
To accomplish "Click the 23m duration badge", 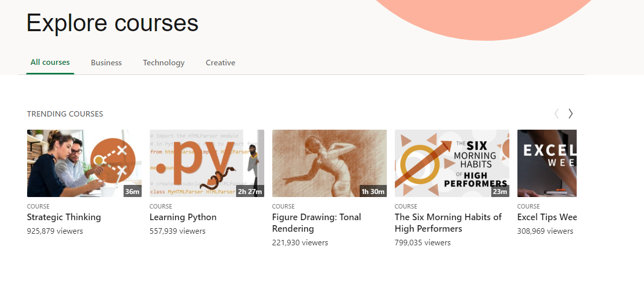I will pos(500,192).
